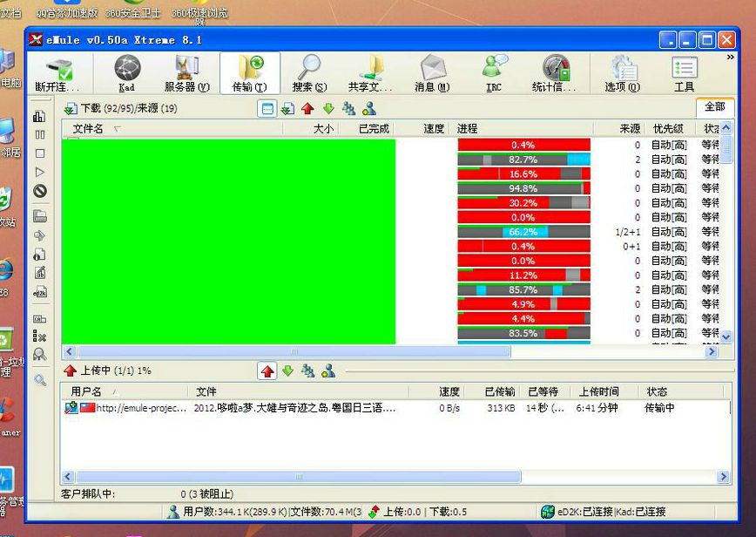Open the IRC chat page
The image size is (756, 537).
494,73
